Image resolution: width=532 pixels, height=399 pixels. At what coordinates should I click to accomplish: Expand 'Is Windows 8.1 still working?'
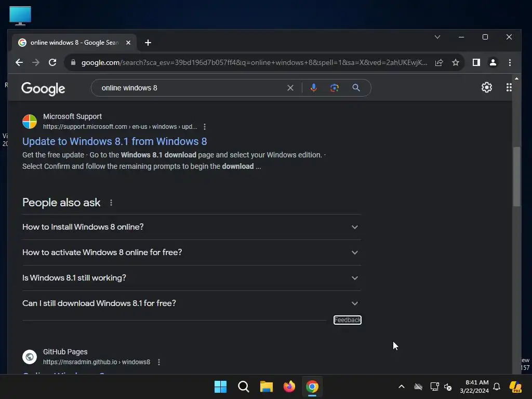tap(192, 278)
